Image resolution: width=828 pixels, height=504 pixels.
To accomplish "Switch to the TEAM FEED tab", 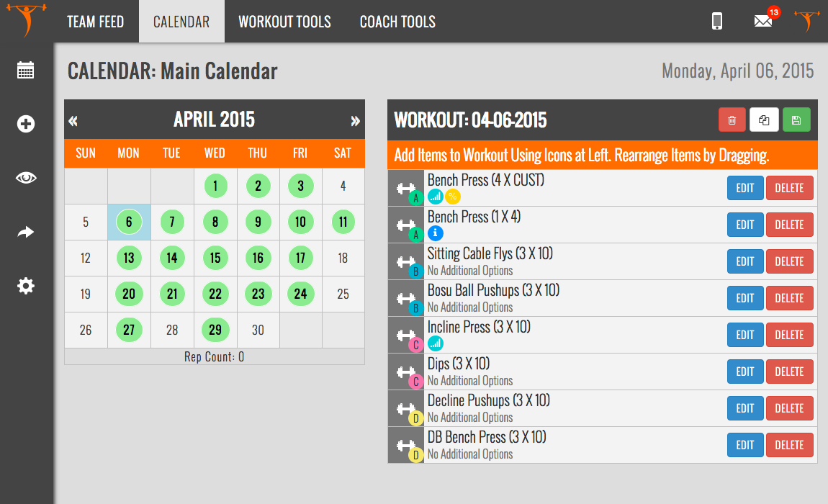I will point(96,22).
